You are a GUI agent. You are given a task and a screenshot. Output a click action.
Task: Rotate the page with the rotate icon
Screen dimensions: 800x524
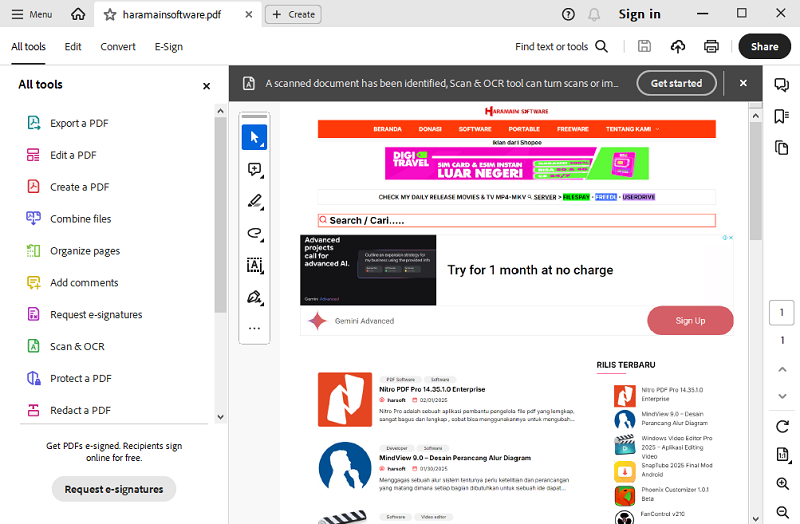(x=782, y=427)
